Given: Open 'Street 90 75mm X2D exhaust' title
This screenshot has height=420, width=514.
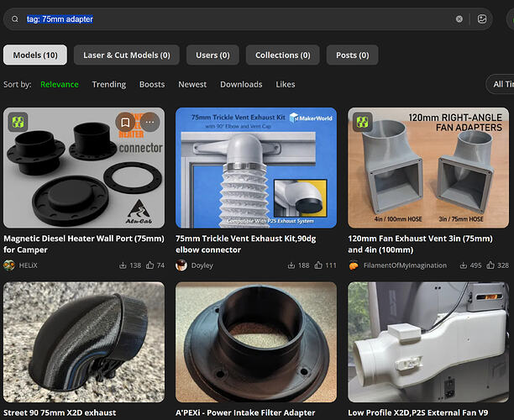Looking at the screenshot, I should (60, 412).
